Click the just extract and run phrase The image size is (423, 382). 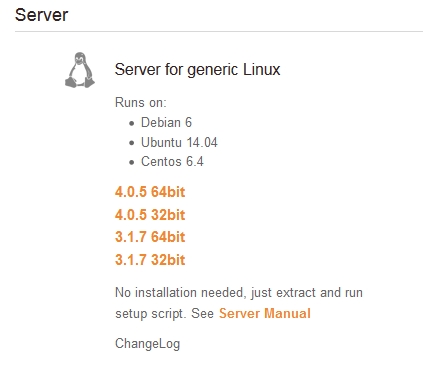(307, 293)
